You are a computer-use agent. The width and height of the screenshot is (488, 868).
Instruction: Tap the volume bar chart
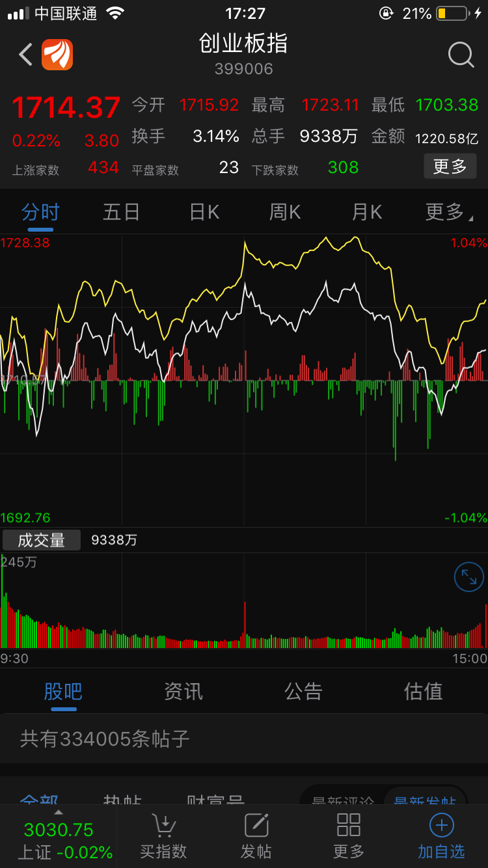[244, 601]
